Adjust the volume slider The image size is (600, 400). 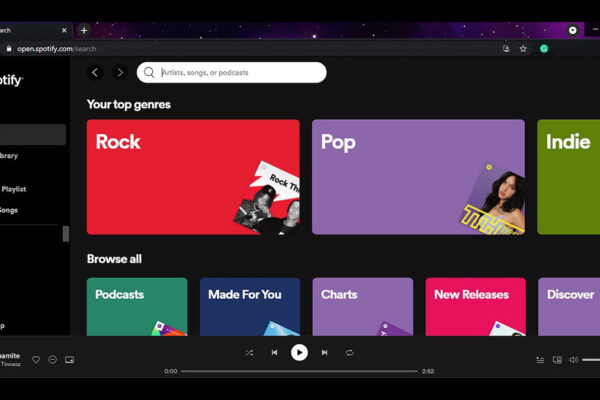click(x=591, y=360)
